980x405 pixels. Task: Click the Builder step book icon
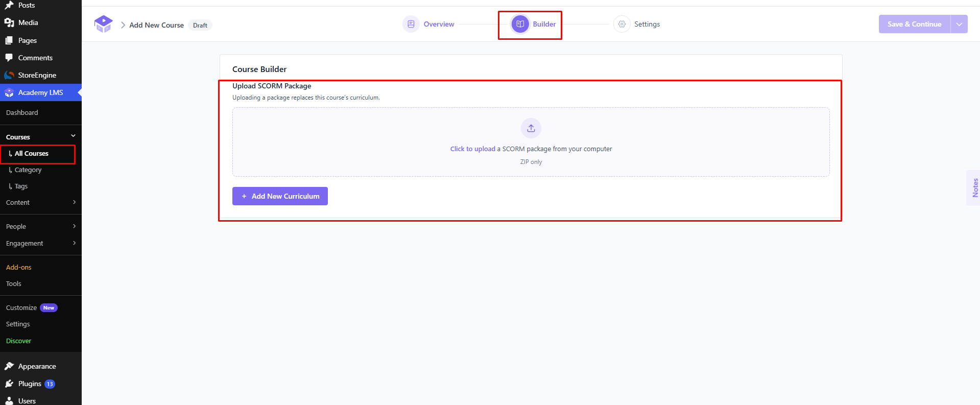pos(520,24)
